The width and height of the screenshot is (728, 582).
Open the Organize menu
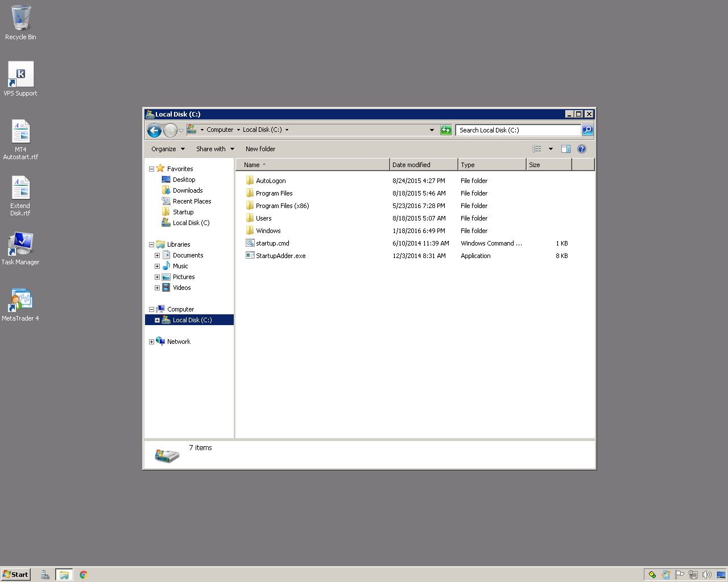pyautogui.click(x=168, y=149)
